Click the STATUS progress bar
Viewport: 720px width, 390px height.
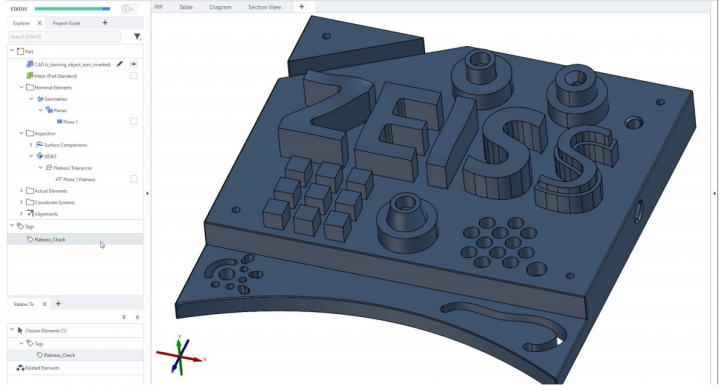click(73, 9)
